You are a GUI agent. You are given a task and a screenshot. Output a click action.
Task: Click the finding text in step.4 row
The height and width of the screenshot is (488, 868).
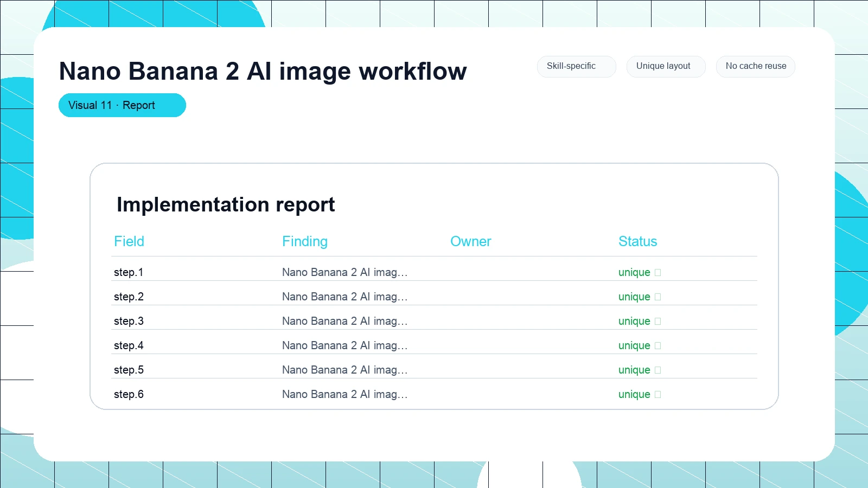(x=345, y=345)
